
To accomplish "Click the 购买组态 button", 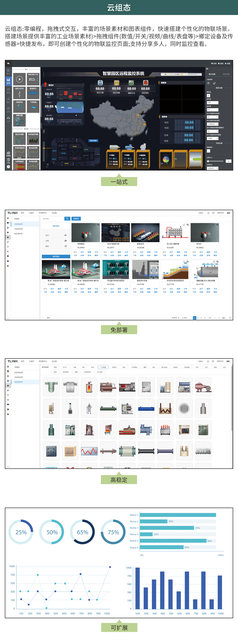I will pyautogui.click(x=56, y=256).
